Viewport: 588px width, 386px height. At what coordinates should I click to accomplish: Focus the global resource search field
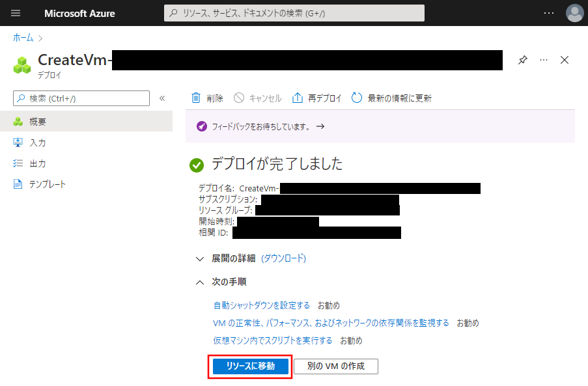tap(294, 13)
